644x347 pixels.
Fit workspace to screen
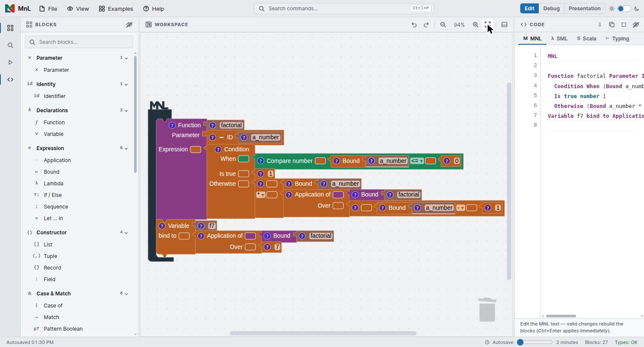tap(488, 25)
